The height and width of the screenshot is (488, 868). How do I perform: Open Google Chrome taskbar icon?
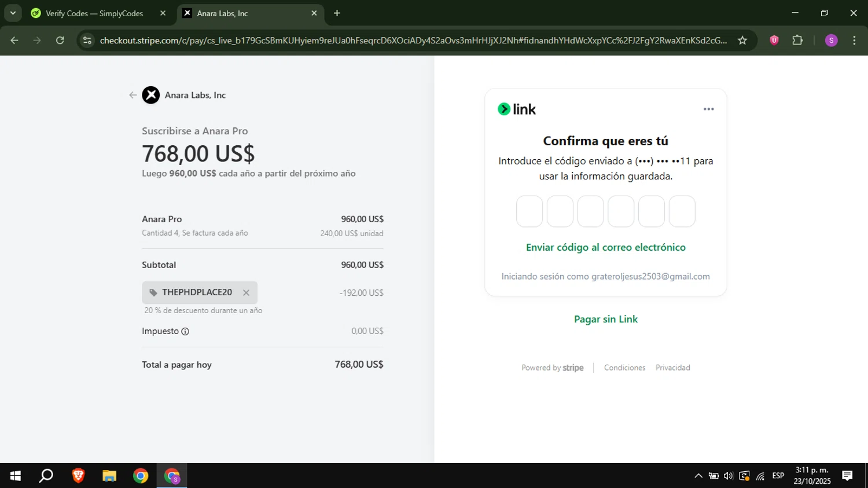[141, 476]
